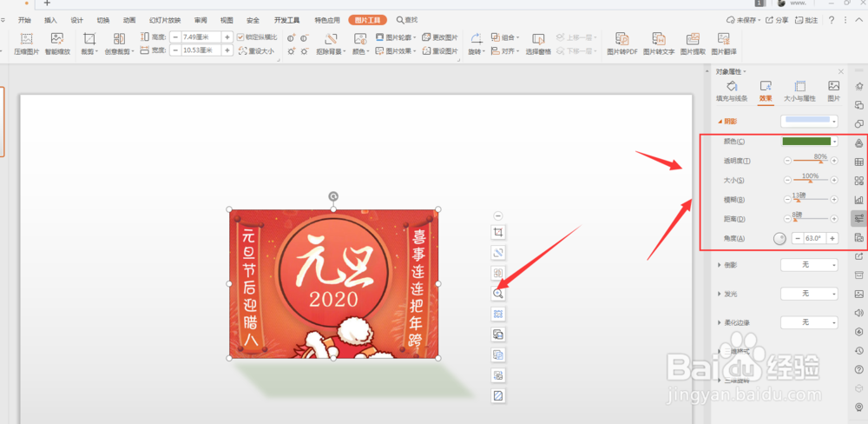Click the chart icon in right sidebar
The width and height of the screenshot is (868, 424).
pos(859,200)
